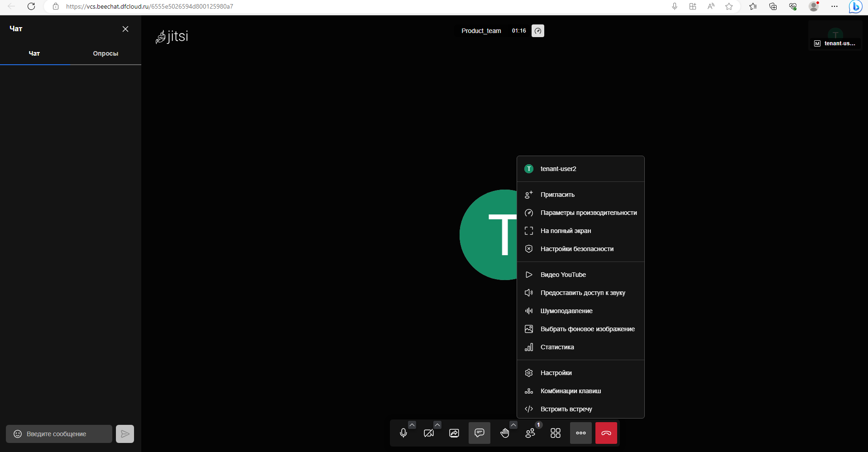Select tenant-user2 profile entry in menu

click(580, 169)
